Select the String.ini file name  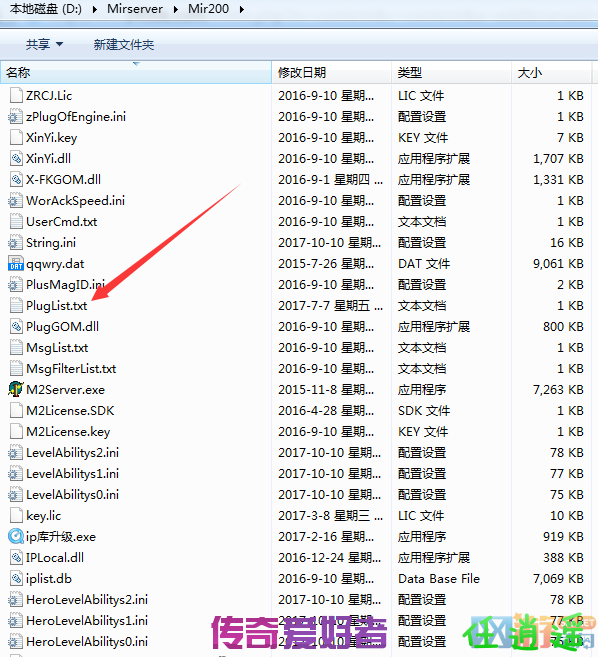(51, 243)
